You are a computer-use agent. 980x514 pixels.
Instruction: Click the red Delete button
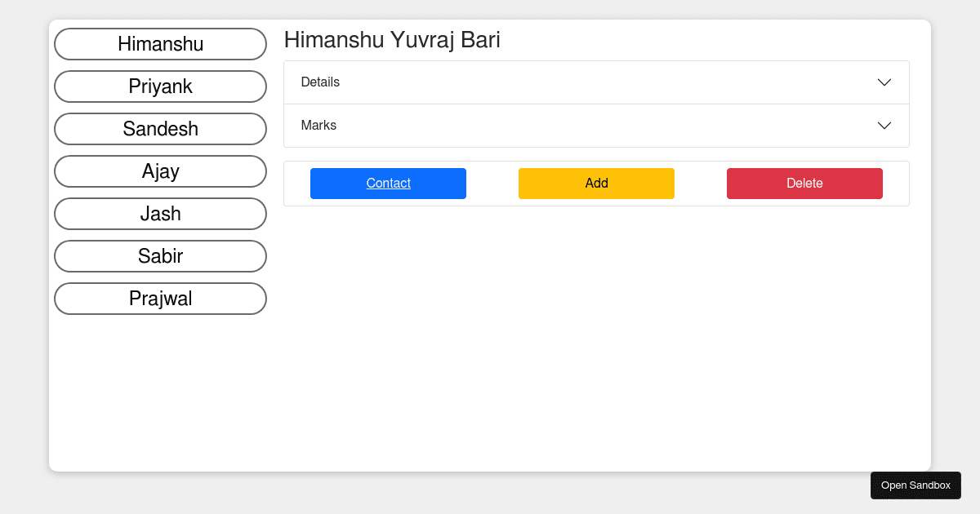804,184
